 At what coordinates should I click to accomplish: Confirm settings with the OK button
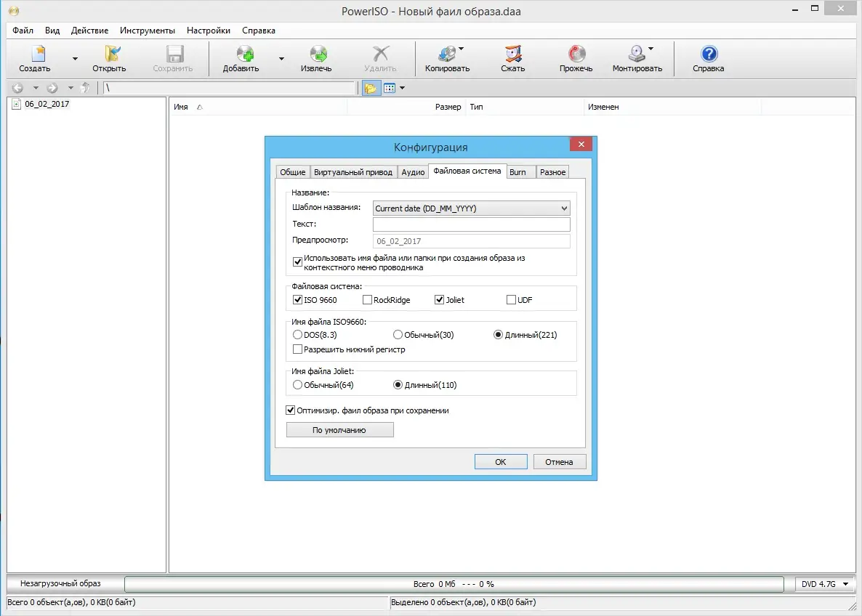click(x=500, y=461)
